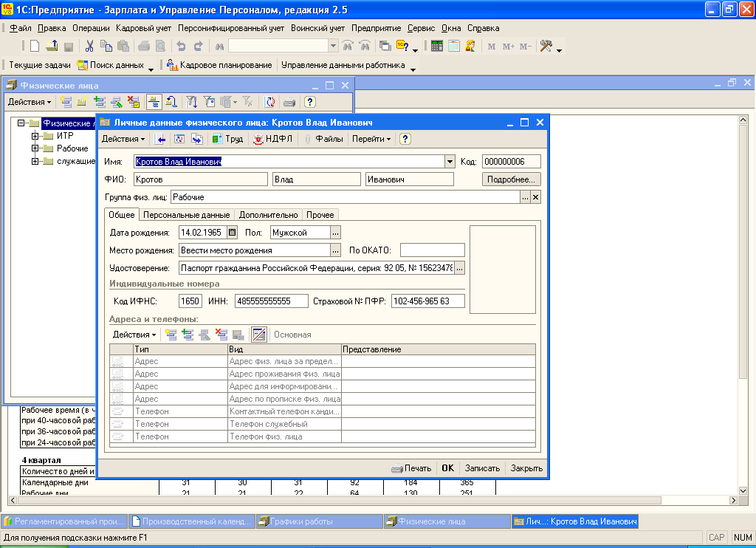The width and height of the screenshot is (756, 548).
Task: Click Delete row icon in addresses toolbar
Action: pyautogui.click(x=221, y=335)
